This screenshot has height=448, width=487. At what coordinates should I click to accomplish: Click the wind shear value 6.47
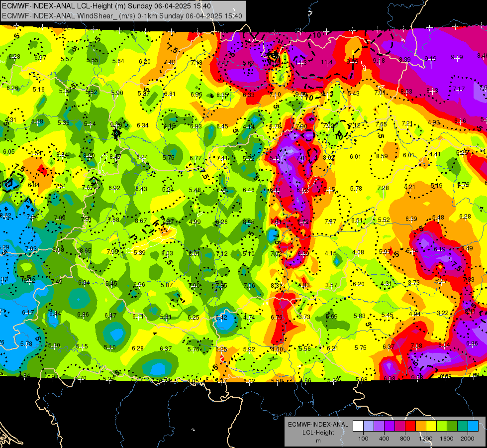(110, 315)
